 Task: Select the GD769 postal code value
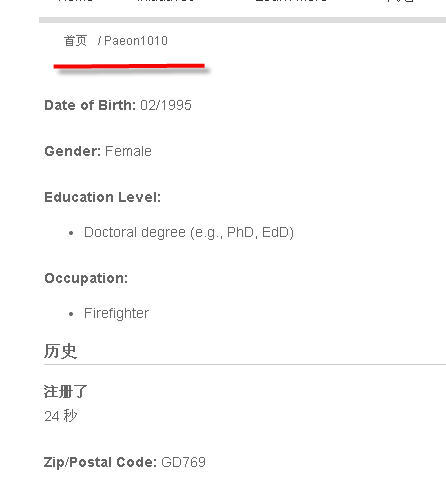coord(183,462)
